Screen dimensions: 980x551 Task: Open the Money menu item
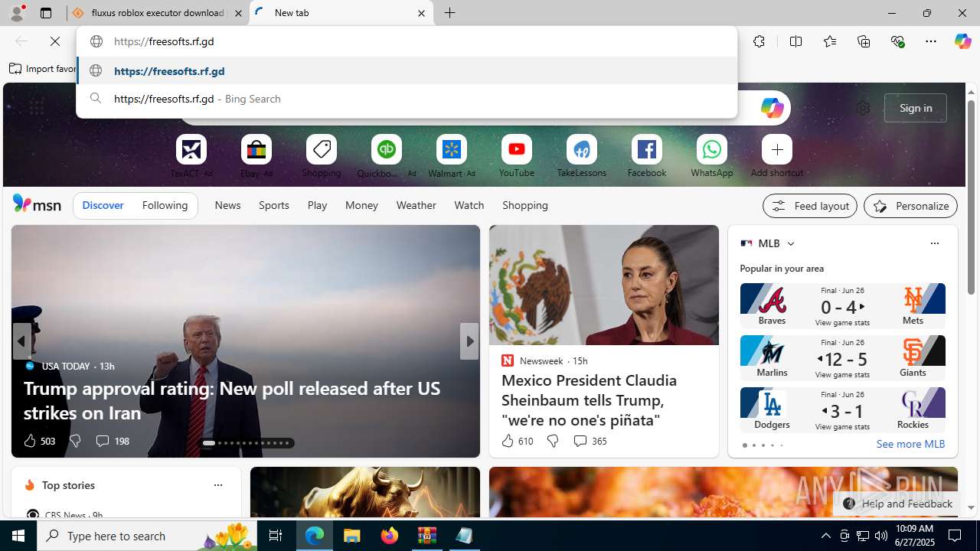tap(361, 205)
